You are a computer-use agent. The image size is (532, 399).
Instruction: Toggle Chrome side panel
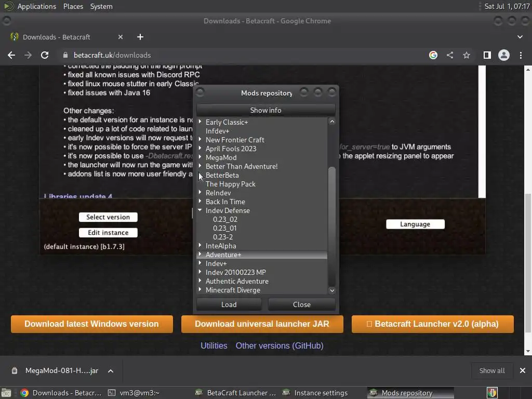point(487,55)
